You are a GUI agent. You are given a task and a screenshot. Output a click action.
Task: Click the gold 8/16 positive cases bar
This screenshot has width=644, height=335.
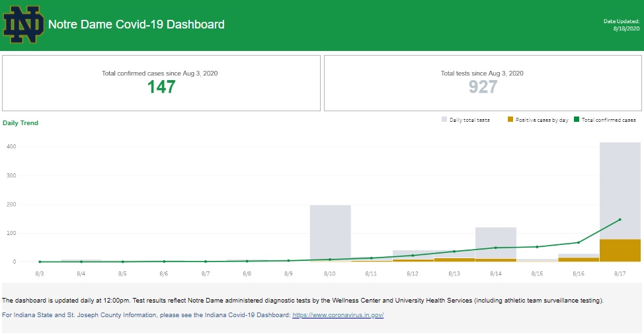point(579,260)
